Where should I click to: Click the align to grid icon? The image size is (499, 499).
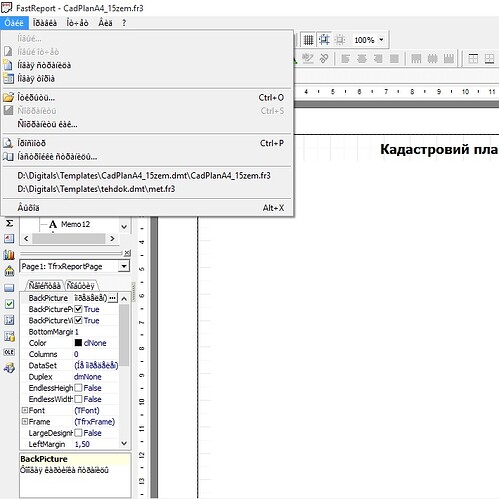point(324,40)
